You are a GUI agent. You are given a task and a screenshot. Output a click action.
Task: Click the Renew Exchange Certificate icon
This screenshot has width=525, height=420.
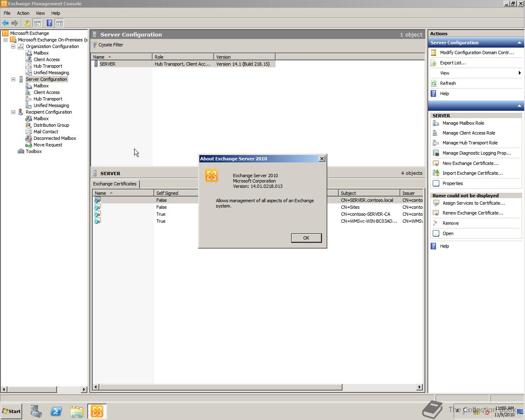point(436,213)
